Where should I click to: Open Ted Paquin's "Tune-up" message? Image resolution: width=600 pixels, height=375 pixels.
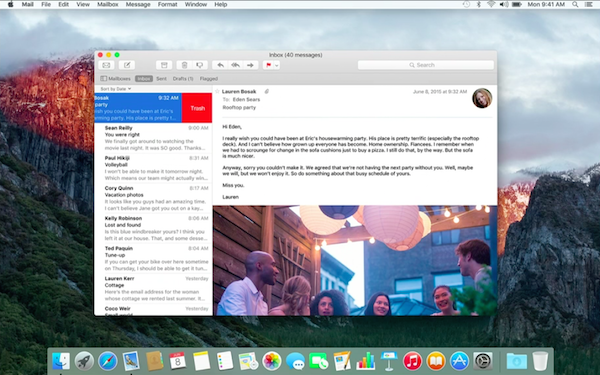click(153, 259)
